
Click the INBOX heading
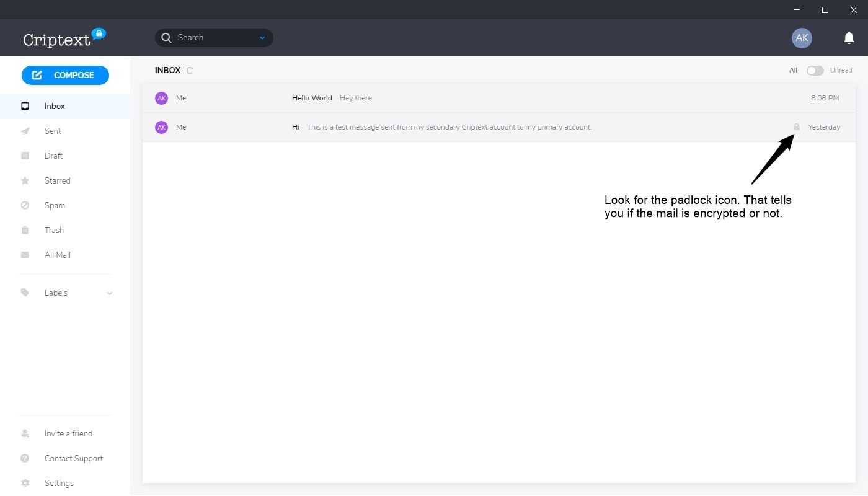[x=167, y=71]
